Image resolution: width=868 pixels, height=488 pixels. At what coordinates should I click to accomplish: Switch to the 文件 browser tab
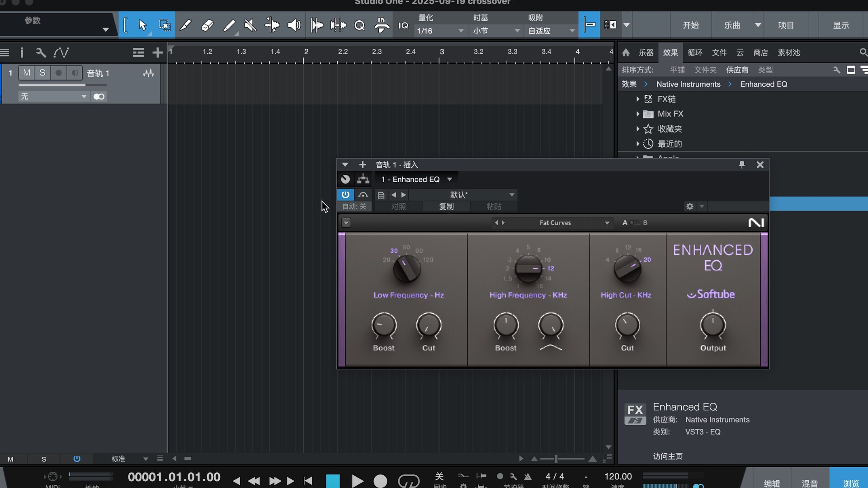719,53
